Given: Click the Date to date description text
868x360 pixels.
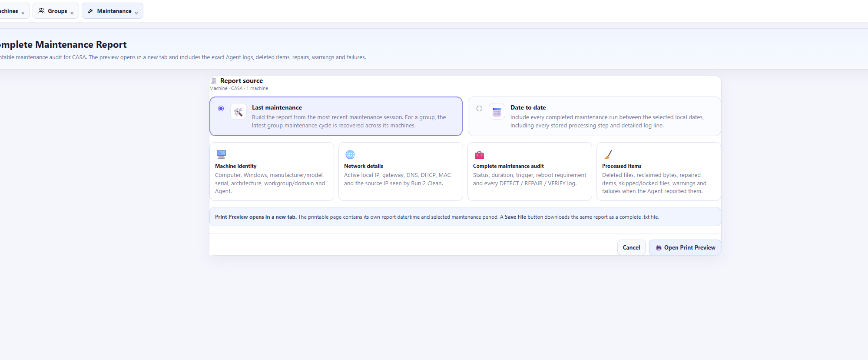Looking at the screenshot, I should click(x=607, y=121).
